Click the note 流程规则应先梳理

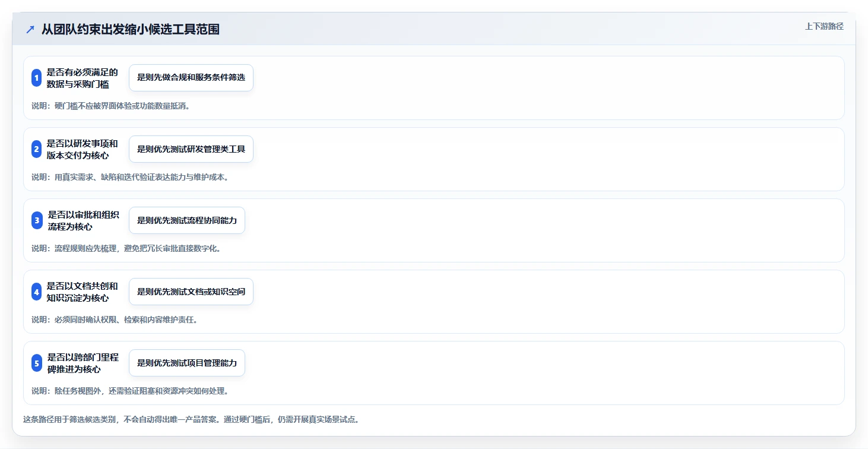(126, 248)
